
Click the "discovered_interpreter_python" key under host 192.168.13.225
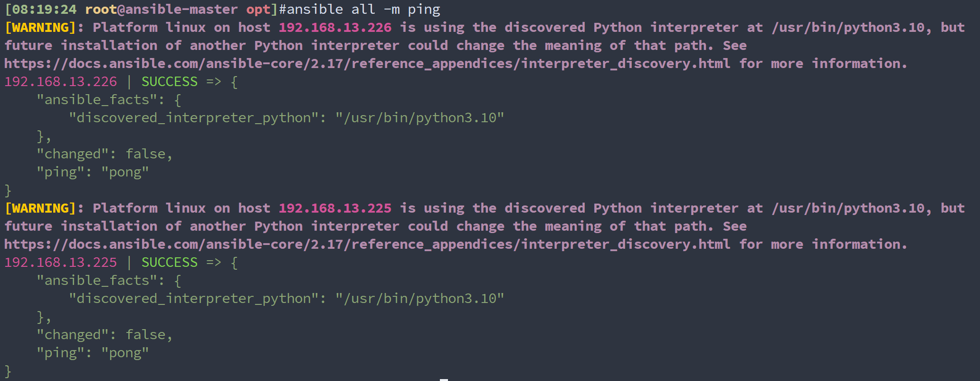[x=193, y=299]
